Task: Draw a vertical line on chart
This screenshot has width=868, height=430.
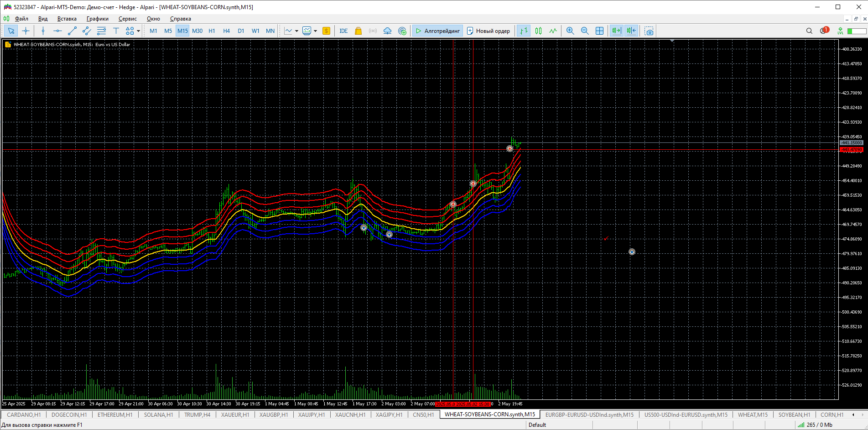Action: [43, 31]
